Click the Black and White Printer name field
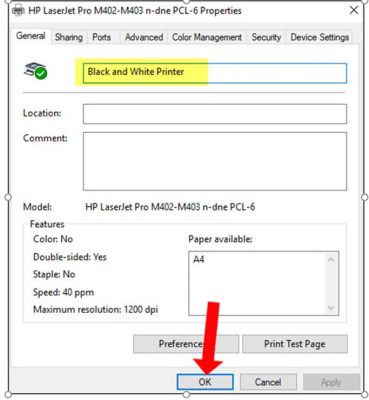369x400 pixels. pyautogui.click(x=215, y=73)
